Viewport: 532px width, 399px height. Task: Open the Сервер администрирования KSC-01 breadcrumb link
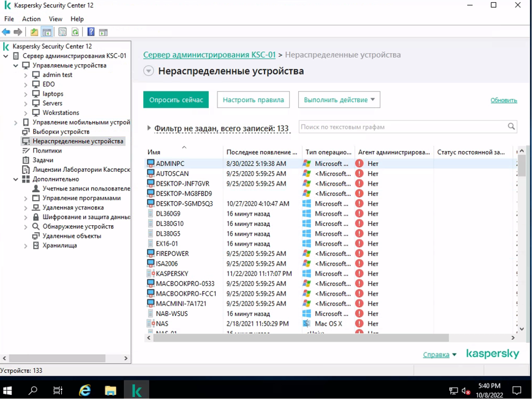click(x=209, y=55)
